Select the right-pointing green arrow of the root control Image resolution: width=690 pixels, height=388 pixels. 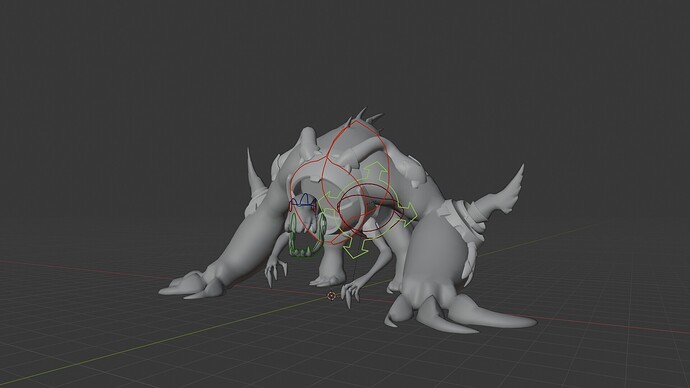(409, 212)
